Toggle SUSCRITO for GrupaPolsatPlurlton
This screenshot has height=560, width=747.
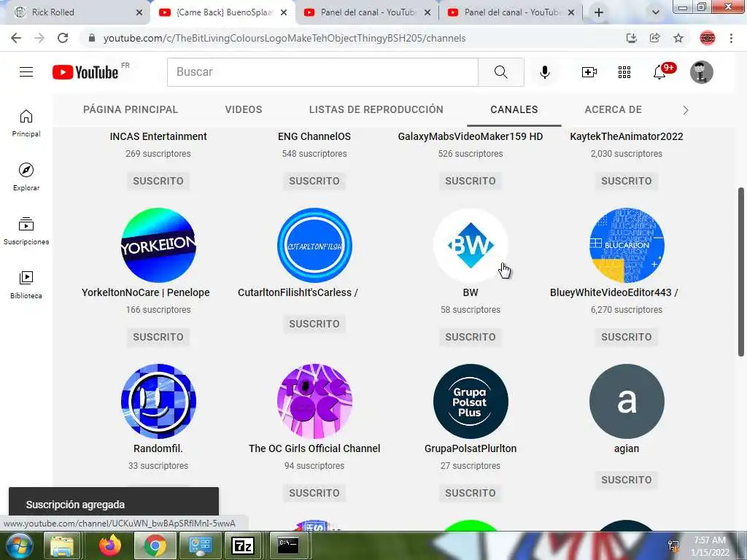tap(471, 494)
